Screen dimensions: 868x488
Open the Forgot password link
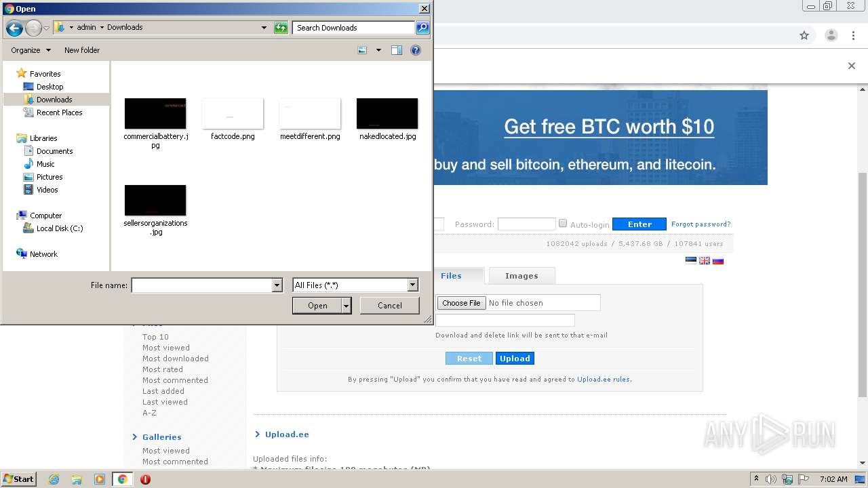tap(701, 224)
